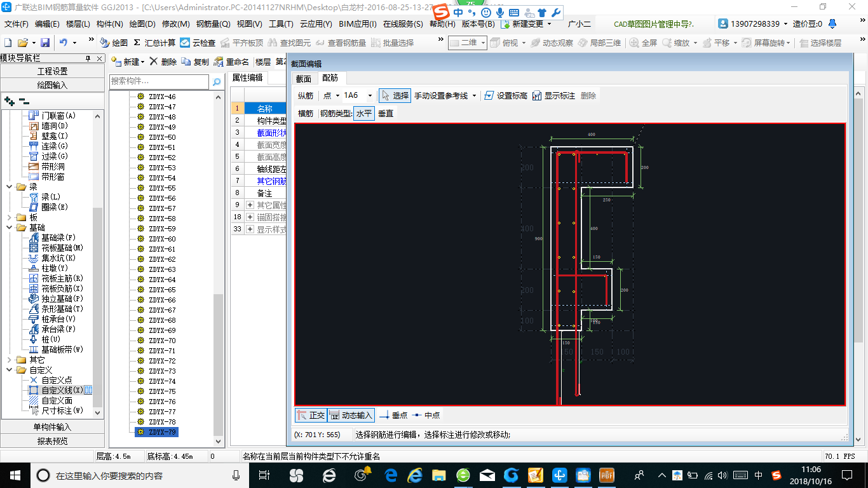
Task: Click the open folder icon in toolbar
Action: click(x=22, y=43)
